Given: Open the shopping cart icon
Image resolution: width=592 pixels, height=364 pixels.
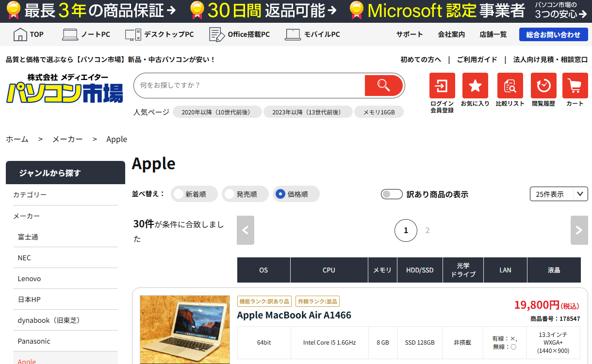Looking at the screenshot, I should coord(575,86).
